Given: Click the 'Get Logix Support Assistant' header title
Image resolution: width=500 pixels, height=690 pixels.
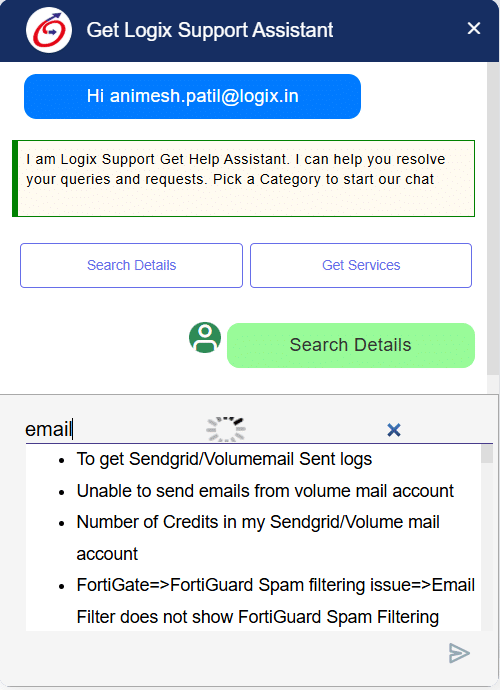Looking at the screenshot, I should (x=210, y=30).
